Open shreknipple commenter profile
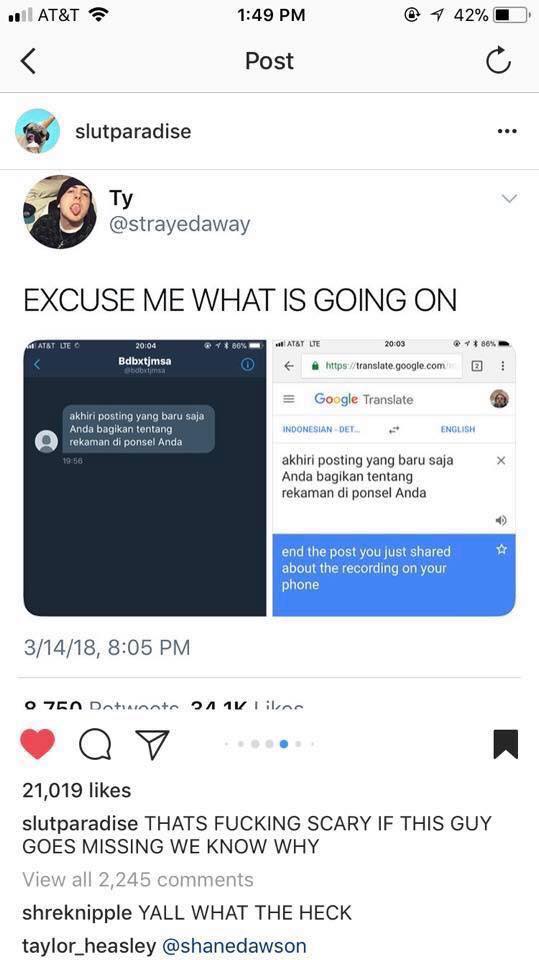Viewport: 539px width, 960px height. (x=77, y=913)
